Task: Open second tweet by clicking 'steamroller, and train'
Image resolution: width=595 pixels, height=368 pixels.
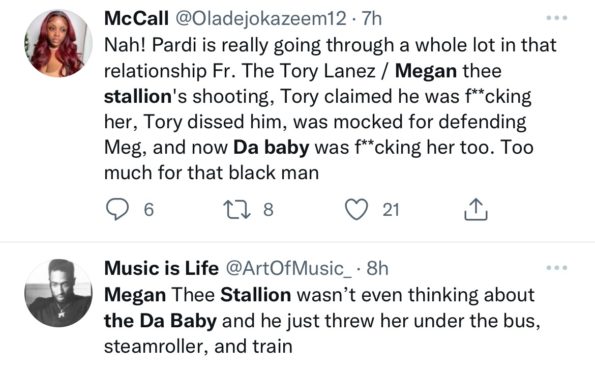Action: (198, 346)
